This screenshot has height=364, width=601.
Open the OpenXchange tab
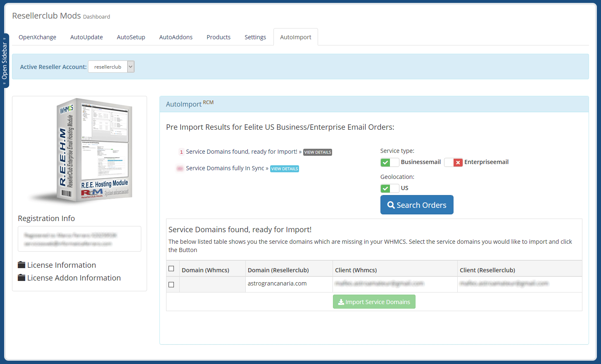pyautogui.click(x=37, y=37)
